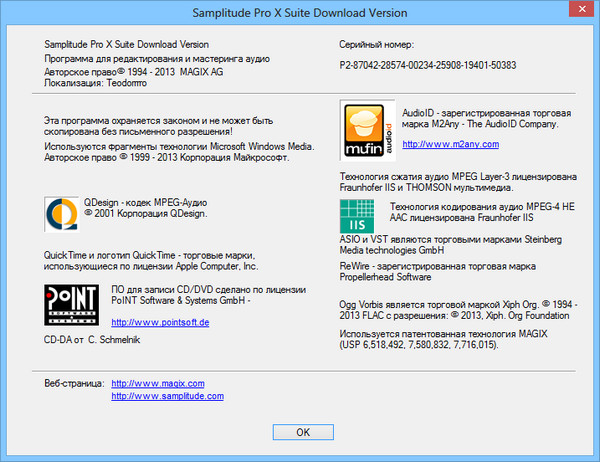Image resolution: width=600 pixels, height=462 pixels.
Task: Click the window title bar text
Action: coord(299,13)
